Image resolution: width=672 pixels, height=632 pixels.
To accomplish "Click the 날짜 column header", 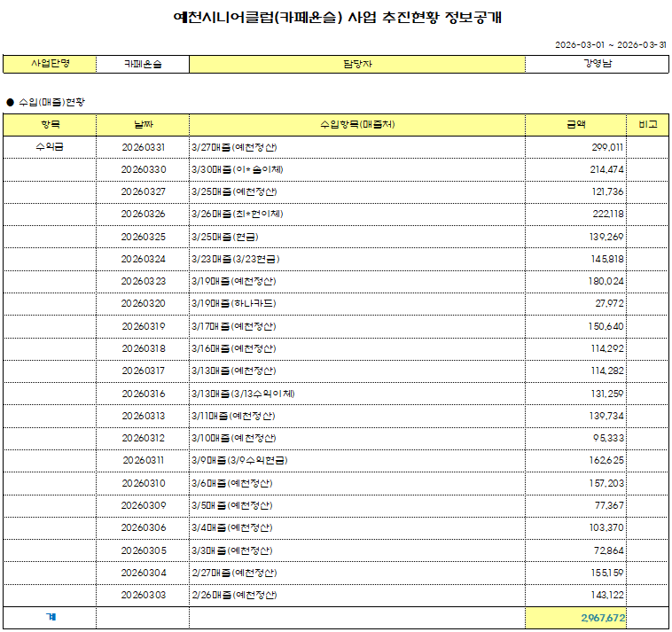I will pos(143,125).
